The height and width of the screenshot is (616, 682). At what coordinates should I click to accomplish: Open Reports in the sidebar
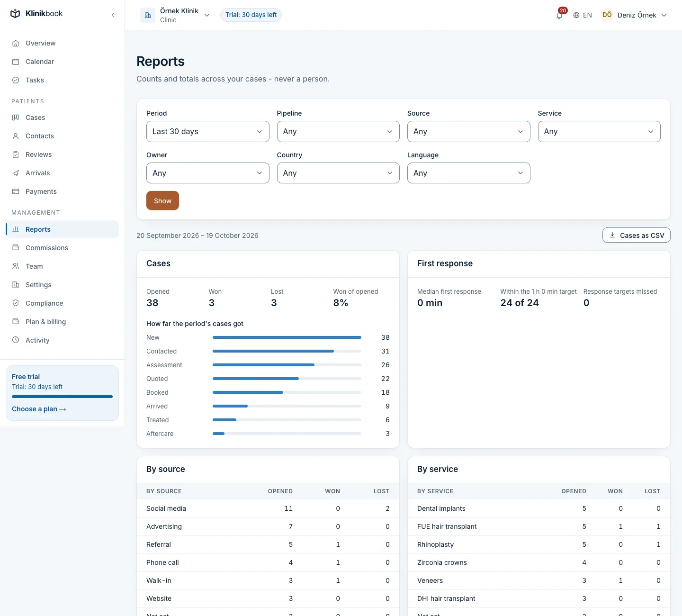point(62,229)
